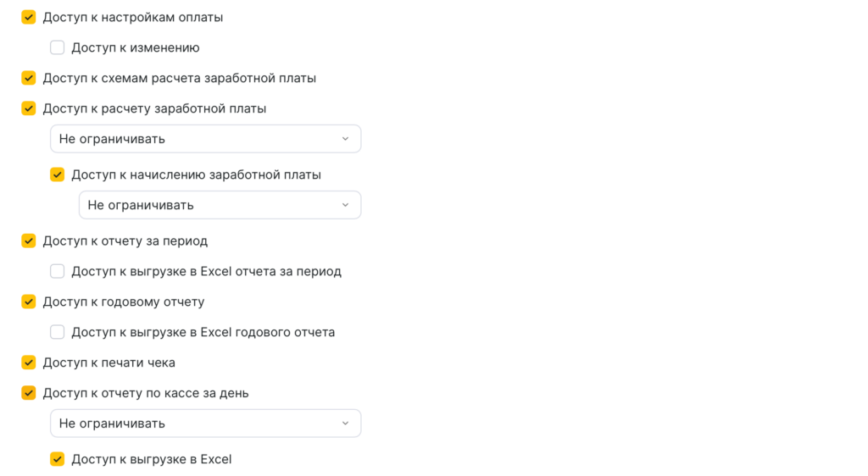This screenshot has width=868, height=476.
Task: Enable the 'Доступ к изменению' checkbox
Action: coord(58,47)
